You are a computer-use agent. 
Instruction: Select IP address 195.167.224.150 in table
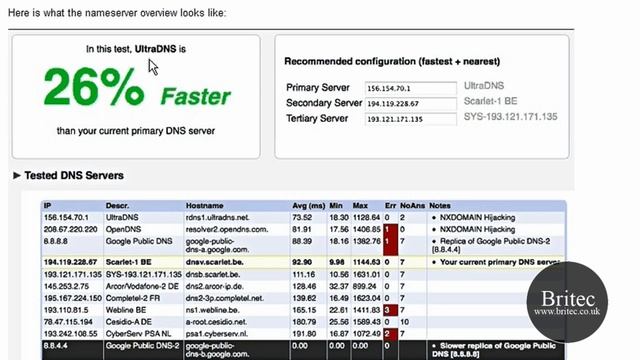click(73, 298)
